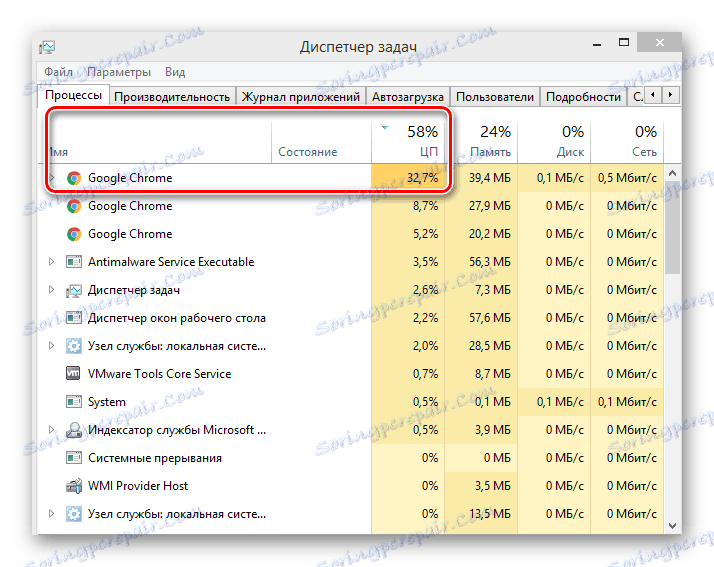The image size is (714, 567).
Task: Select the System process name
Action: click(x=107, y=402)
